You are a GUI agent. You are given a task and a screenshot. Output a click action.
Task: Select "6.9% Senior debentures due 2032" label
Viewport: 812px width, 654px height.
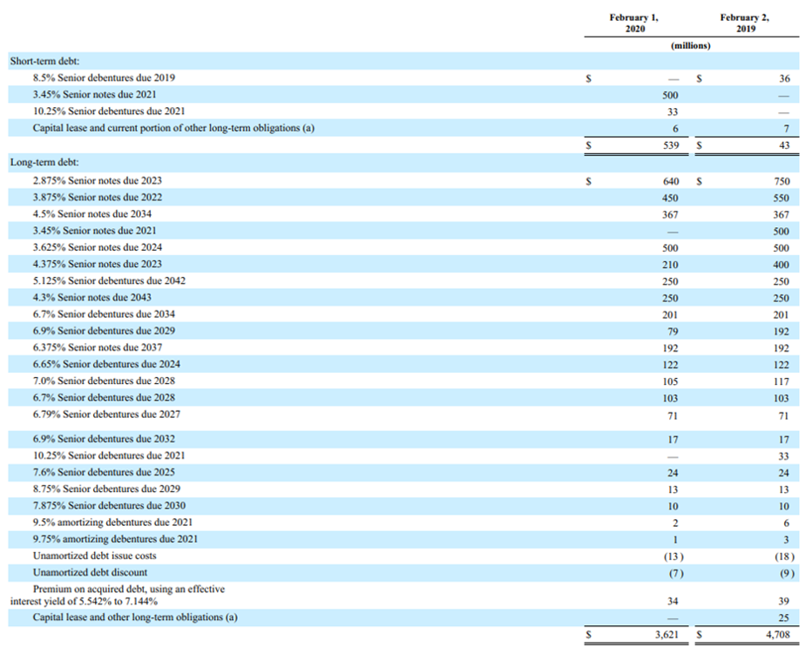pos(104,439)
